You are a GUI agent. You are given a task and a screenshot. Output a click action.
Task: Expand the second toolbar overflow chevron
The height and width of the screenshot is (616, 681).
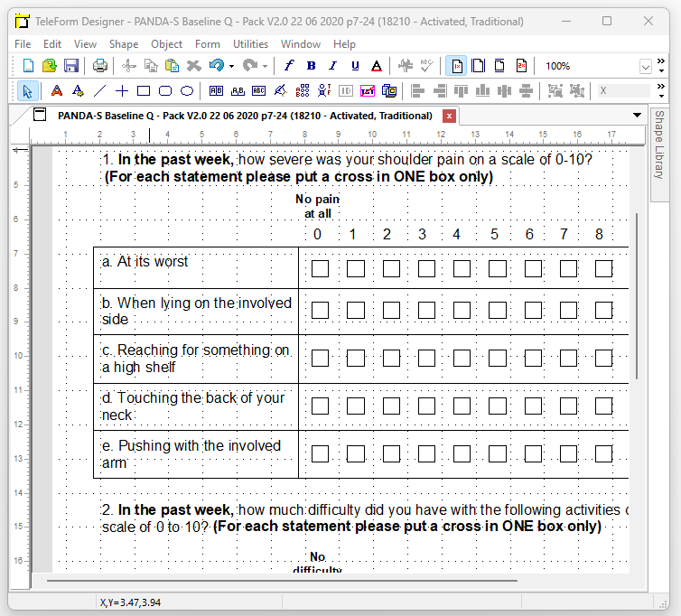tap(661, 90)
